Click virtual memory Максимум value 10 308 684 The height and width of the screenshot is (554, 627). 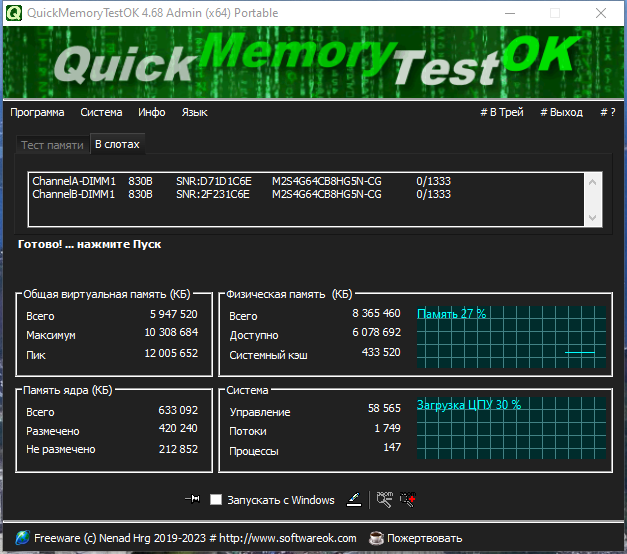pos(171,332)
